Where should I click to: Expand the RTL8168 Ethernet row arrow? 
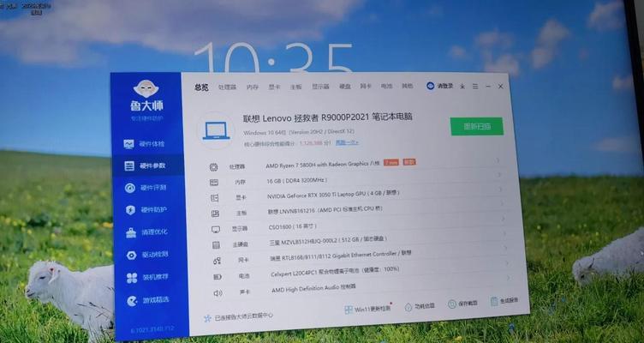coord(507,249)
